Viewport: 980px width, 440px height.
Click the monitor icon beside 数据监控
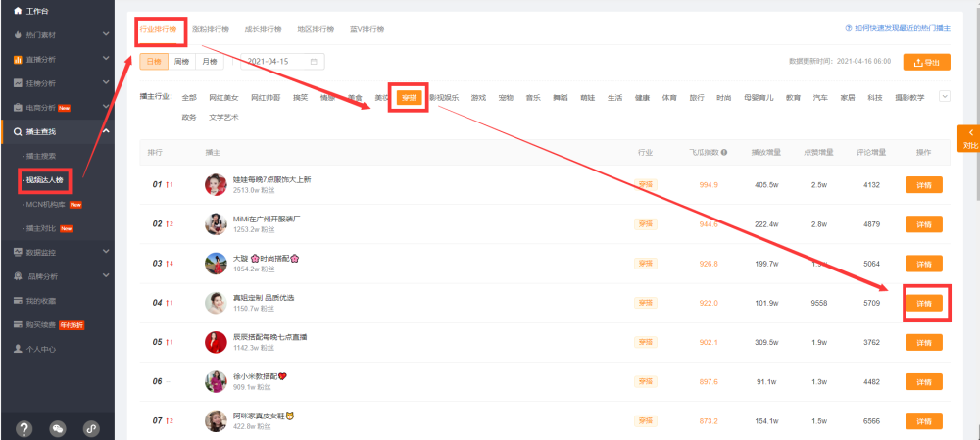[x=18, y=253]
